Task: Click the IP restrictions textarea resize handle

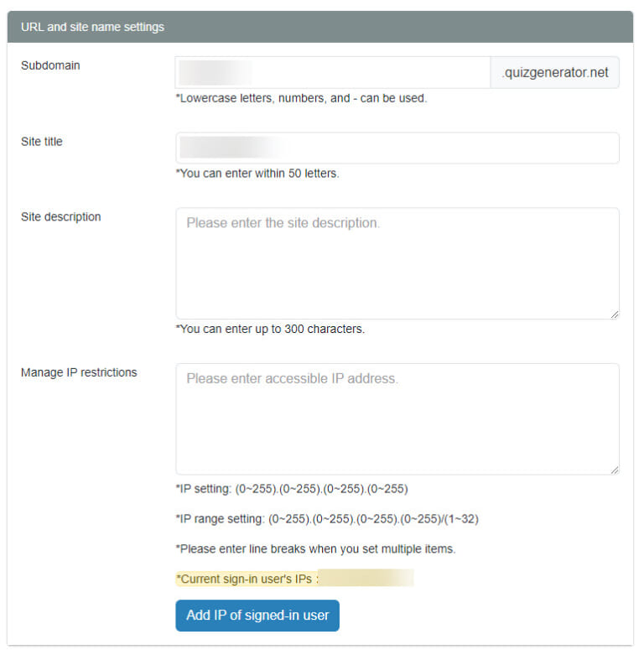Action: [x=615, y=470]
